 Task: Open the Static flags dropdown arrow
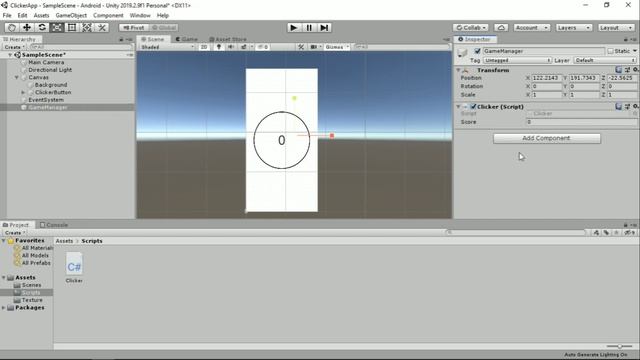635,51
